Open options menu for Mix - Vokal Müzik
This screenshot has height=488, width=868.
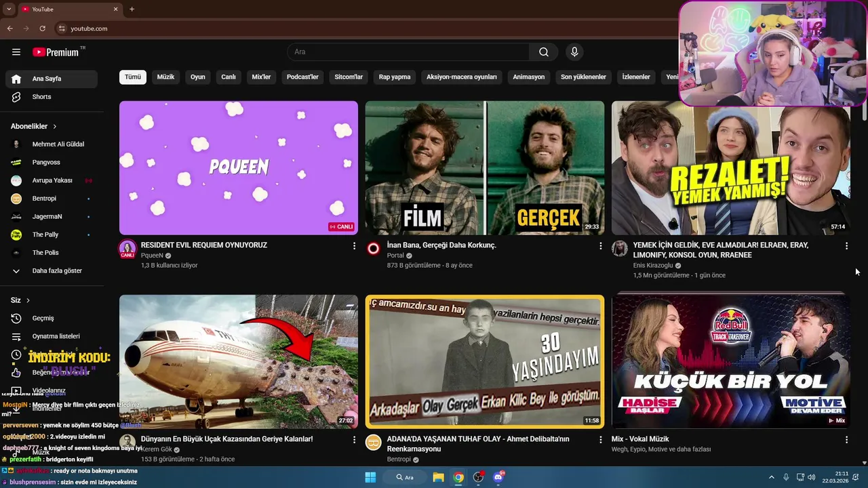846,440
